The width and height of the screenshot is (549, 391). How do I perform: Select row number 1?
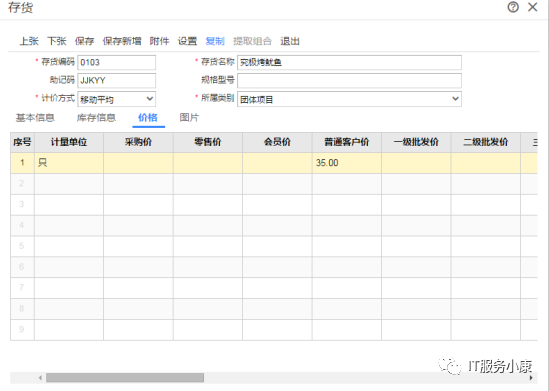[22, 163]
